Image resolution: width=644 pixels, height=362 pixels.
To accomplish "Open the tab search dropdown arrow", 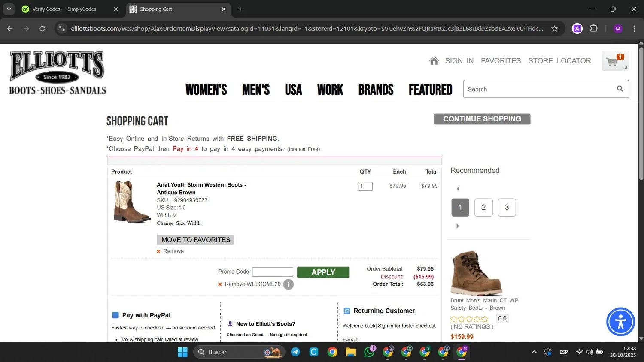I will click(x=9, y=9).
